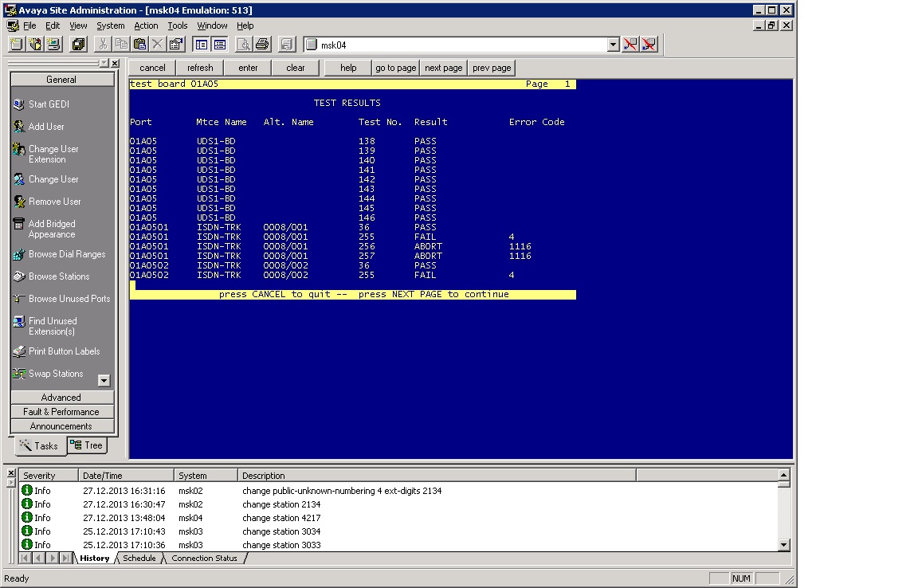Click the next page button
Screen dimensions: 918x588
(444, 68)
